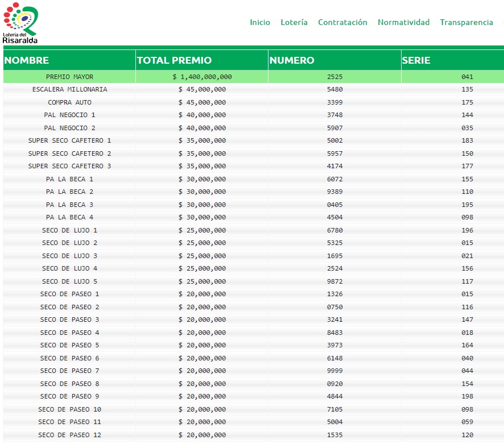Click number 0750 for SECO DE PASEO 2
Viewport: 504px width, 444px height.
coord(334,307)
